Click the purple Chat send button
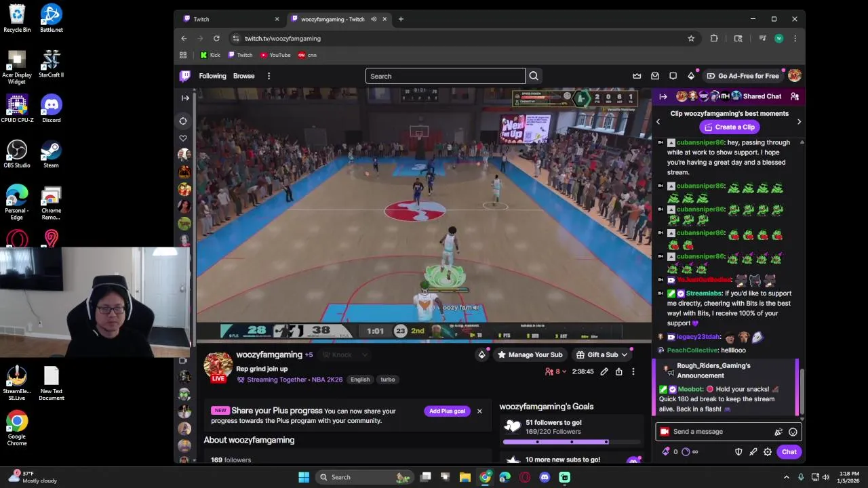Viewport: 868px width, 488px height. pyautogui.click(x=789, y=452)
